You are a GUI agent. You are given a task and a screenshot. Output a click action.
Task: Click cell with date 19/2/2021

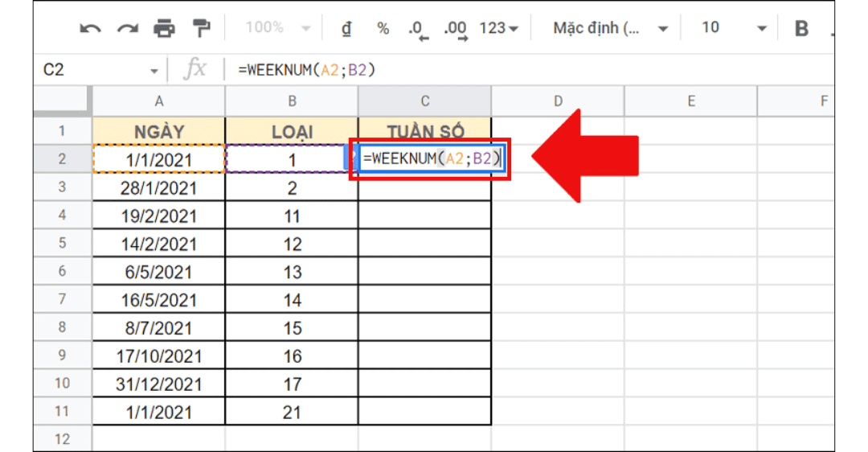[x=159, y=216]
